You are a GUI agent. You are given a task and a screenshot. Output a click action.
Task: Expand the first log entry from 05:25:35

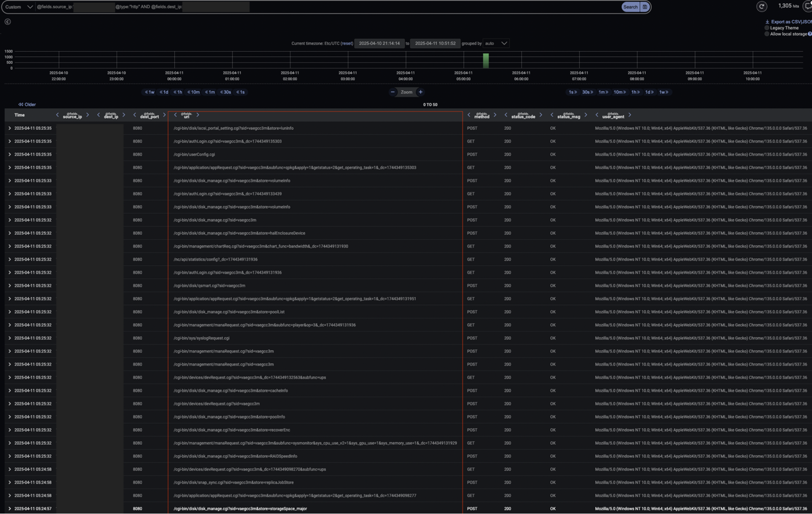10,128
